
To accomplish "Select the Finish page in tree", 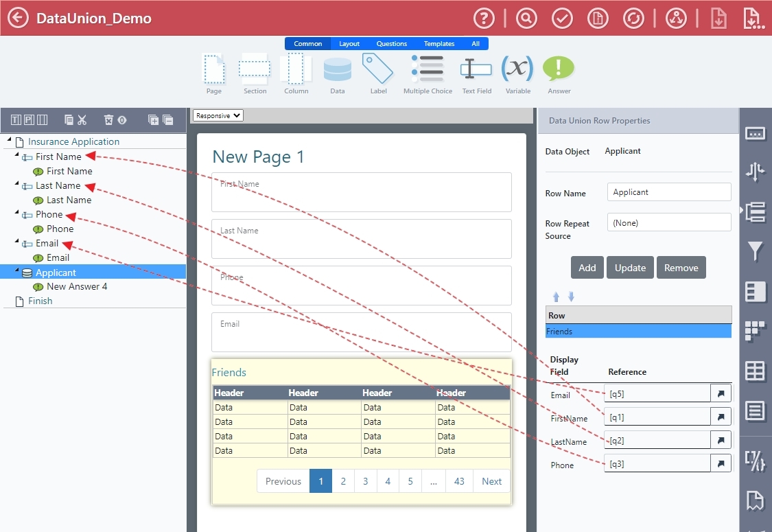I will [x=40, y=301].
